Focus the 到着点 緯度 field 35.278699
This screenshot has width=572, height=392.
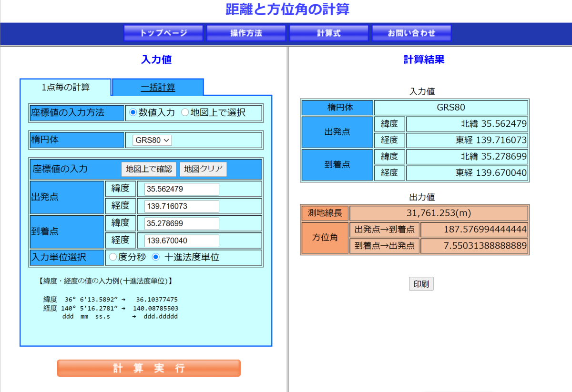point(182,223)
